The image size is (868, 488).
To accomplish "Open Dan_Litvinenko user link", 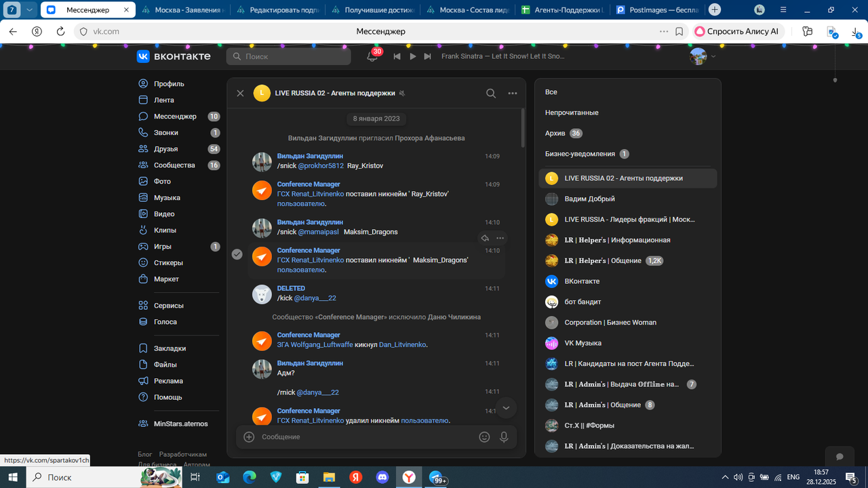I will [402, 345].
